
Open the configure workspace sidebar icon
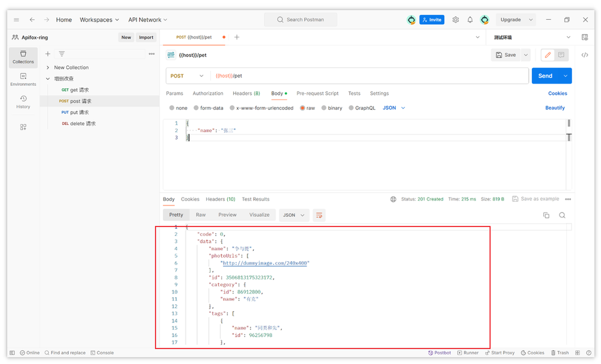(x=23, y=127)
